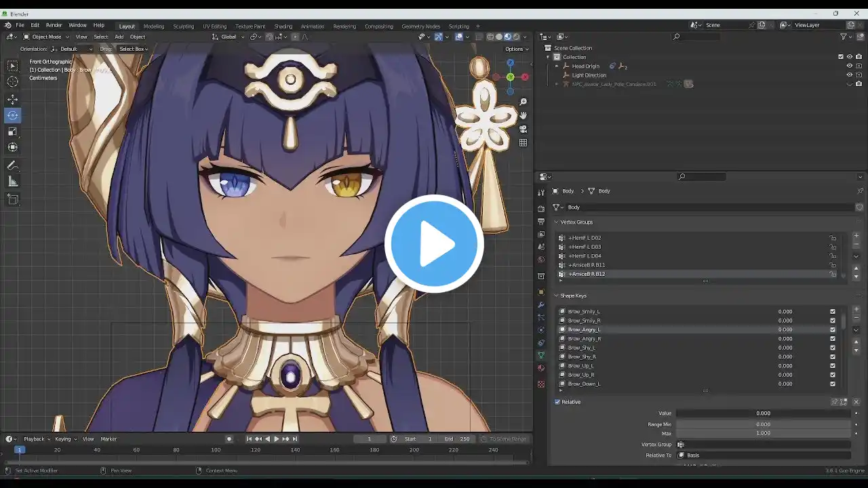Open the Modifier wrench properties tab
This screenshot has height=488, width=868.
coord(541,305)
